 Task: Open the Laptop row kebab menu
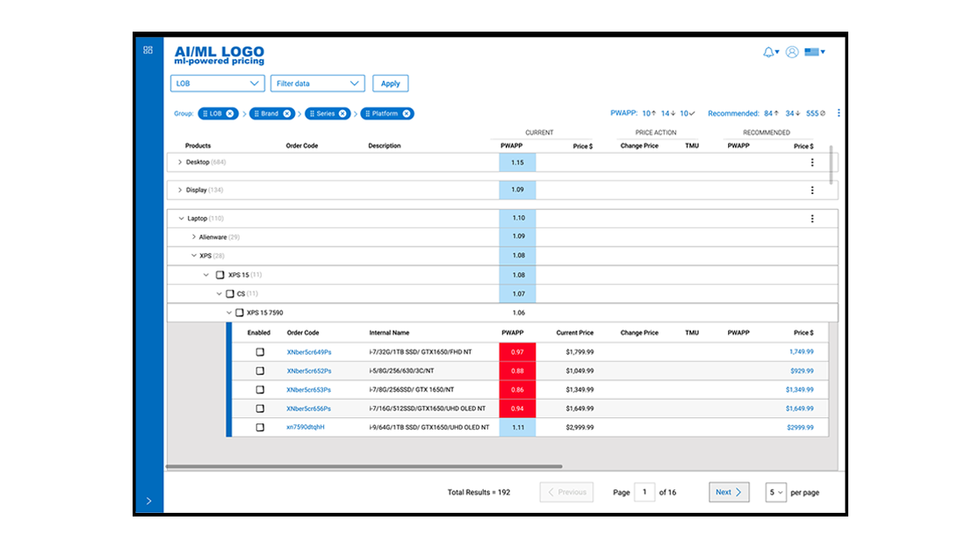[812, 219]
